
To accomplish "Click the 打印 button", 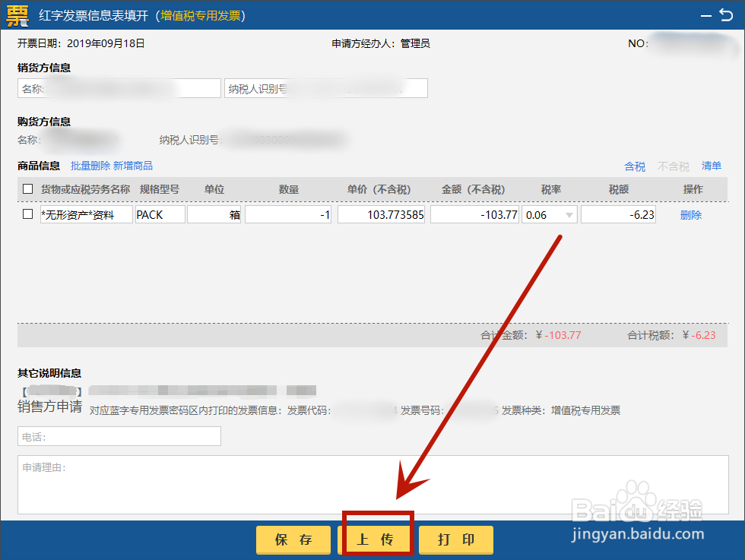I will (455, 539).
